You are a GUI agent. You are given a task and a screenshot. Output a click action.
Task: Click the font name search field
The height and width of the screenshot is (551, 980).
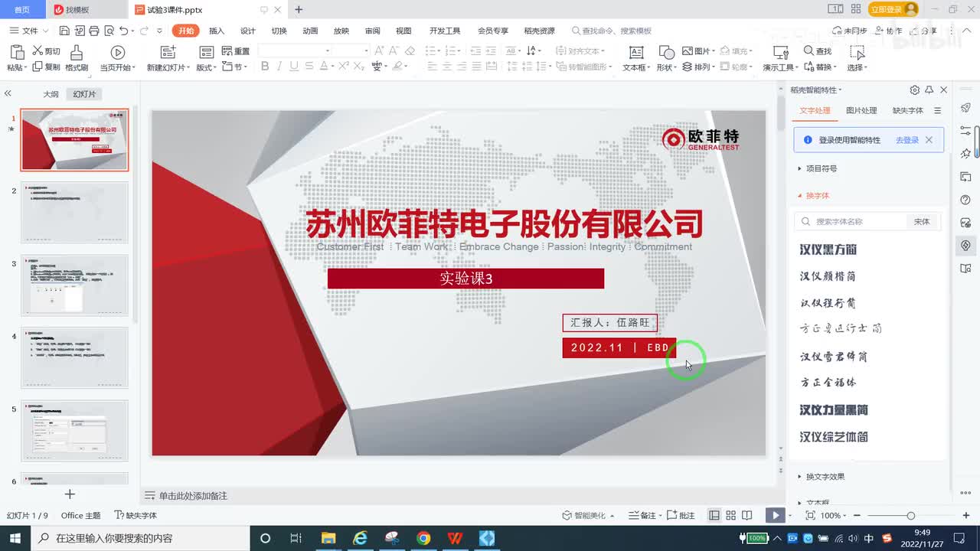pos(850,221)
